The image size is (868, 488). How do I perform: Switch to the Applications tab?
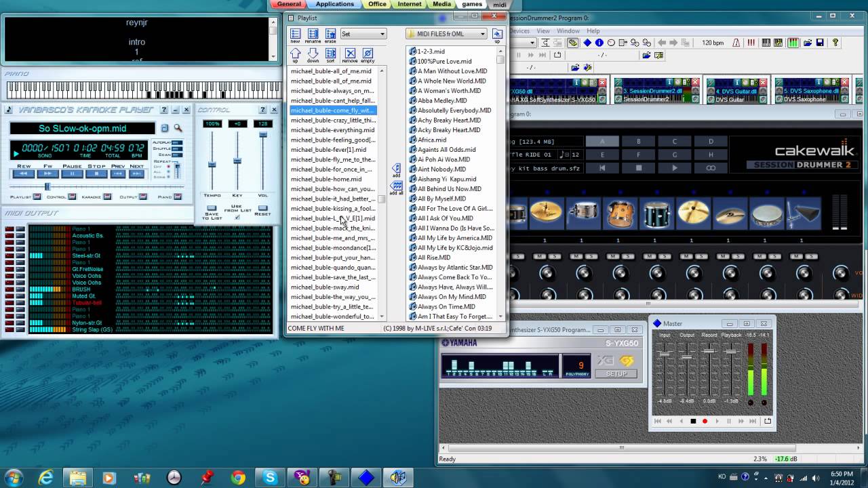pyautogui.click(x=335, y=4)
